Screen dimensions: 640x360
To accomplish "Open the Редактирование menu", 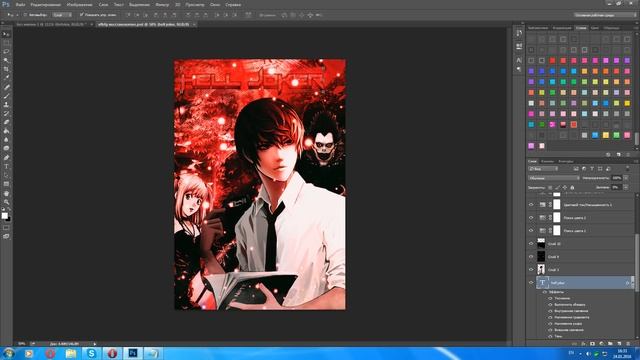I will coord(46,4).
